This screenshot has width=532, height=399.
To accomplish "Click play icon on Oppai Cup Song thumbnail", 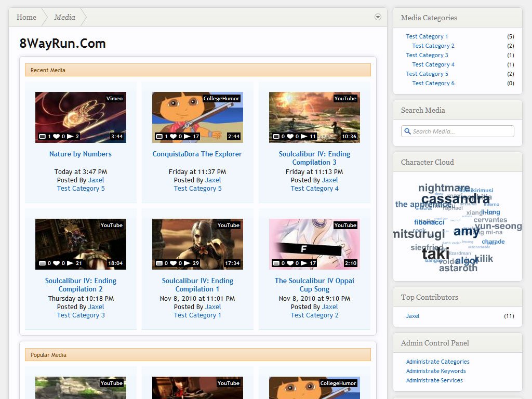I will point(304,263).
